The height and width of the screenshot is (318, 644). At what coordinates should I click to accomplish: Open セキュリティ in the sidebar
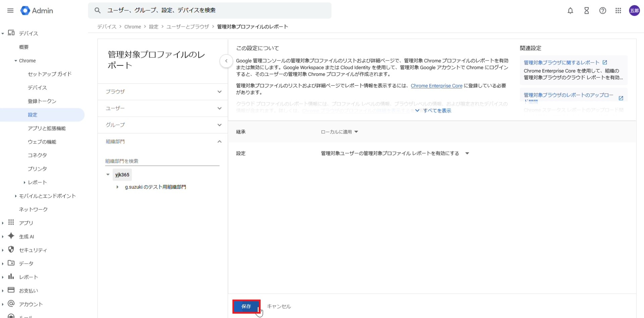[x=33, y=250]
